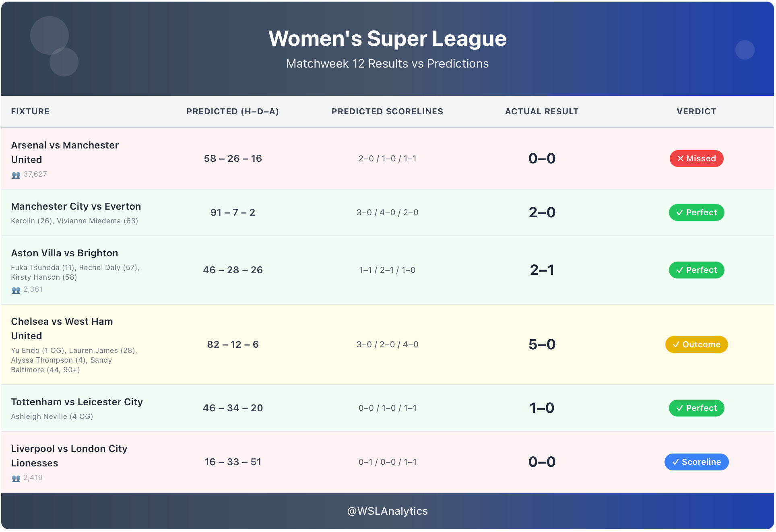Click attendance icon under Arsenal fixture
The width and height of the screenshot is (776, 532).
coord(16,175)
